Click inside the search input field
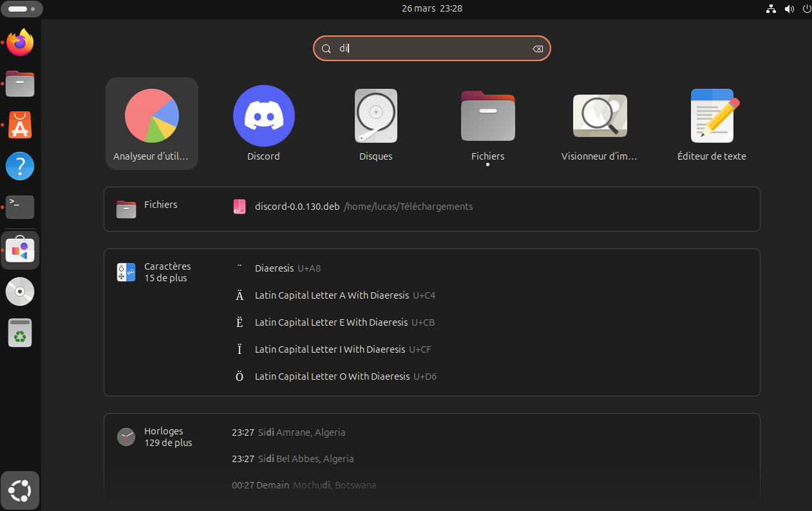This screenshot has width=812, height=511. (x=431, y=49)
